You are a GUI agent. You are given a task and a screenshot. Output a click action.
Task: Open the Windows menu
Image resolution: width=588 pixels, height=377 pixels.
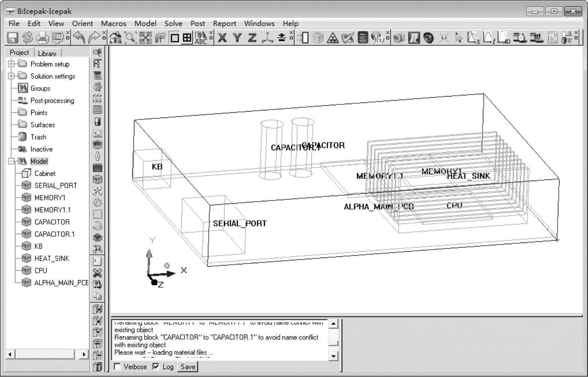click(x=259, y=23)
